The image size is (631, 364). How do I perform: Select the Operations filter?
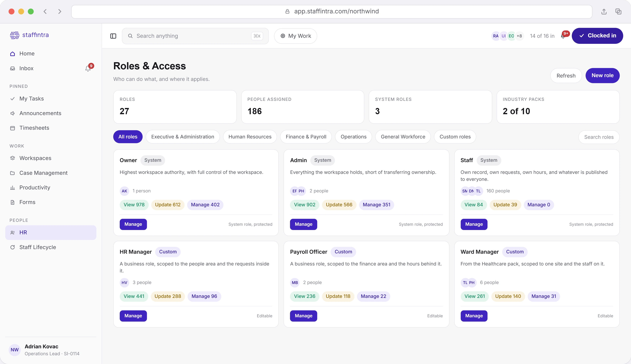[x=353, y=137]
